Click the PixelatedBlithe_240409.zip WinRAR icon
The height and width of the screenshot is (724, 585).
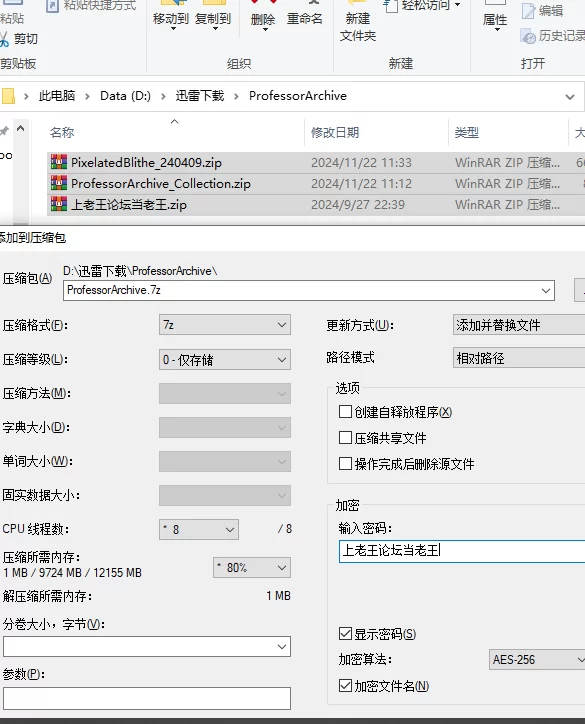pos(59,162)
